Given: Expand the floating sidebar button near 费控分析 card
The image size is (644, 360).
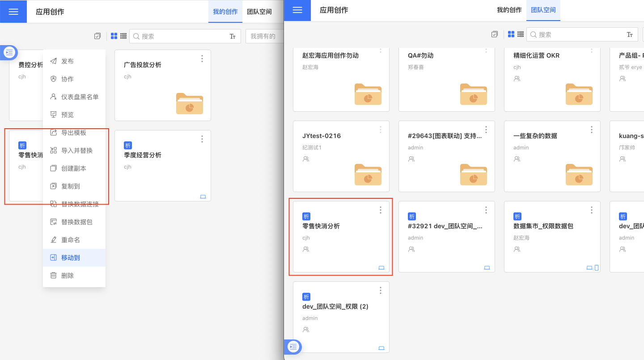Looking at the screenshot, I should [9, 53].
